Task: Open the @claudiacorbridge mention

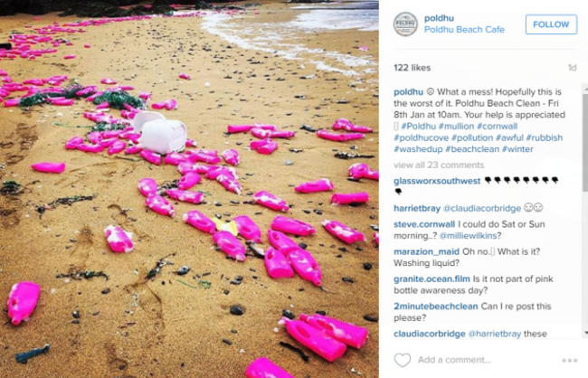Action: pos(482,209)
